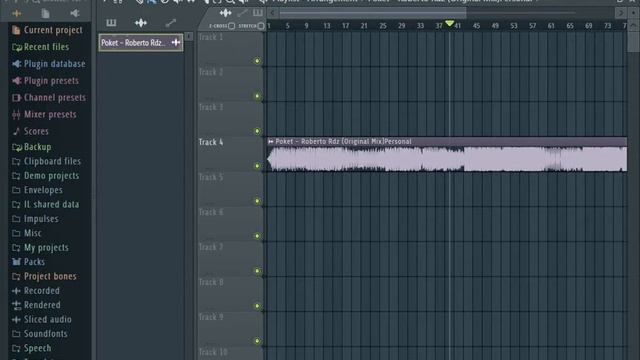Click the waveform icon on Poket picker entry
640x360 pixels.
click(x=176, y=42)
